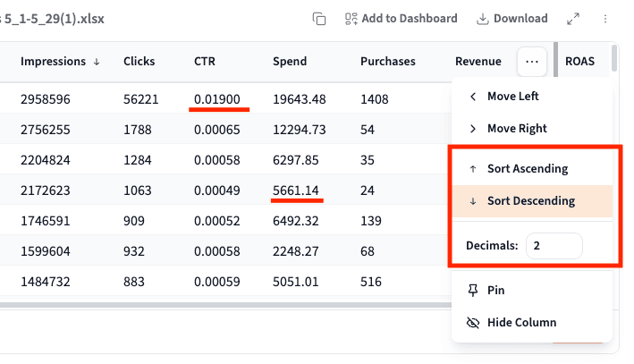Open the vertical three-dot options menu
This screenshot has height=364, width=634.
click(x=605, y=19)
